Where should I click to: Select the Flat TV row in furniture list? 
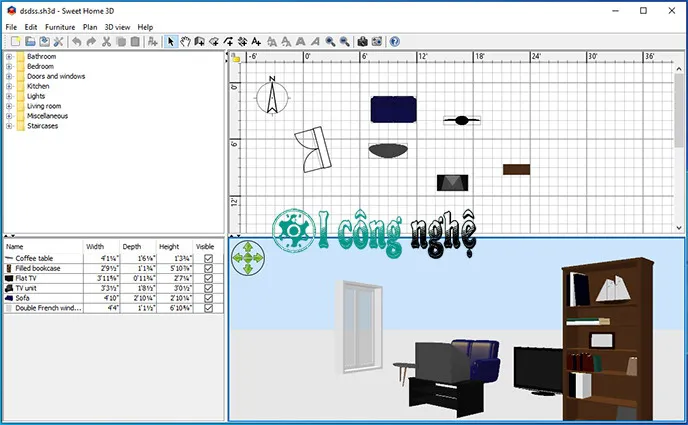pyautogui.click(x=114, y=278)
